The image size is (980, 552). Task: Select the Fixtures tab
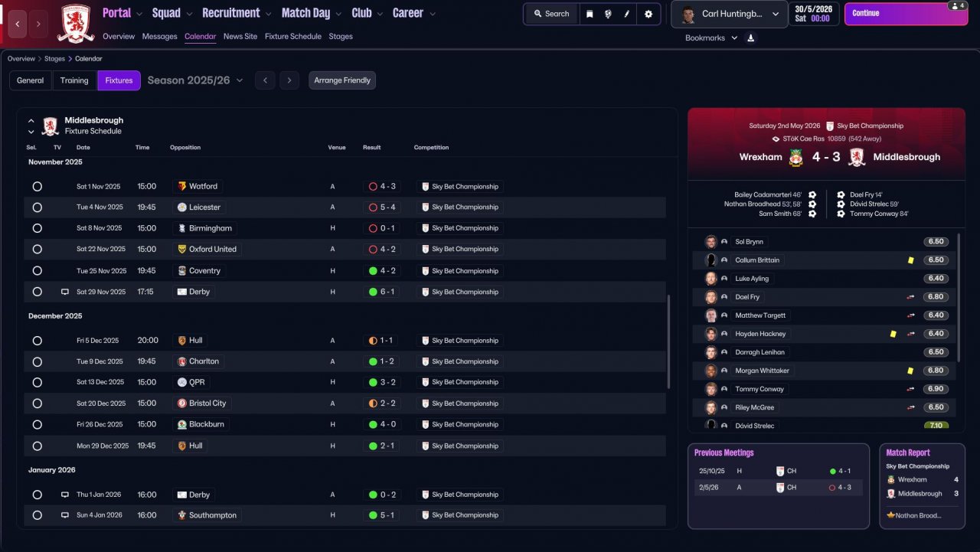pos(119,80)
